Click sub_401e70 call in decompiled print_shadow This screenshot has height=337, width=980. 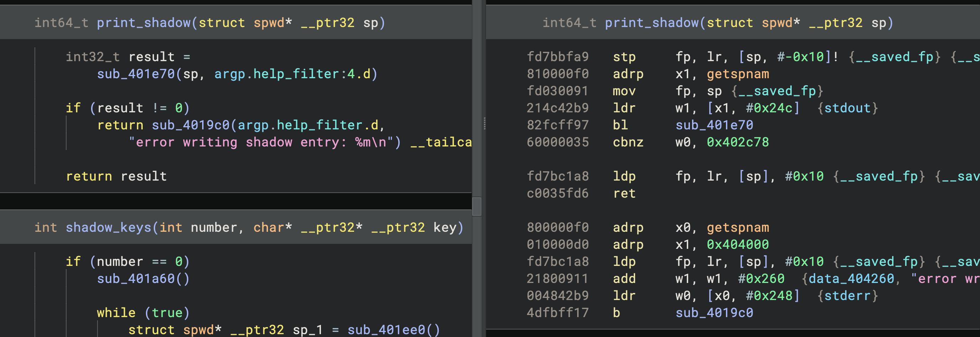point(136,74)
